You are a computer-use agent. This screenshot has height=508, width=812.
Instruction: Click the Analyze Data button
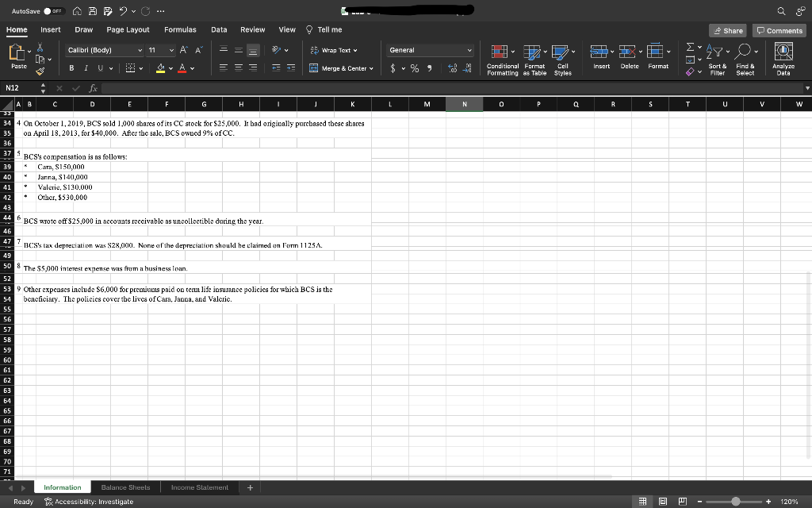click(x=783, y=60)
